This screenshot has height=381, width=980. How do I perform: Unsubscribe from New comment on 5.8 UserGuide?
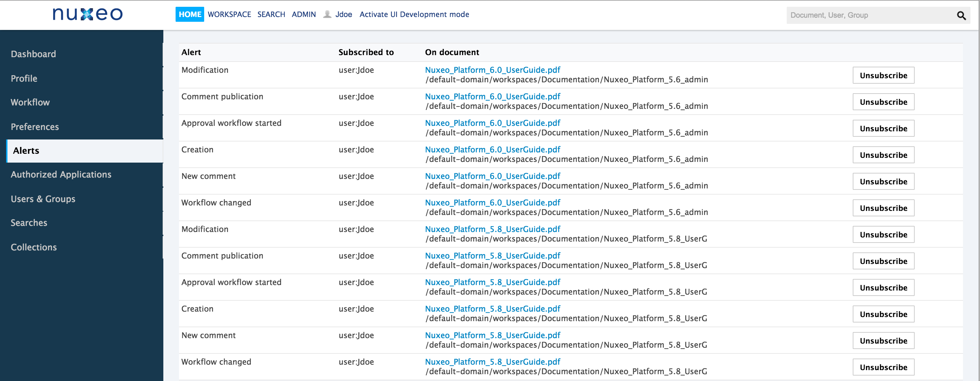point(883,341)
